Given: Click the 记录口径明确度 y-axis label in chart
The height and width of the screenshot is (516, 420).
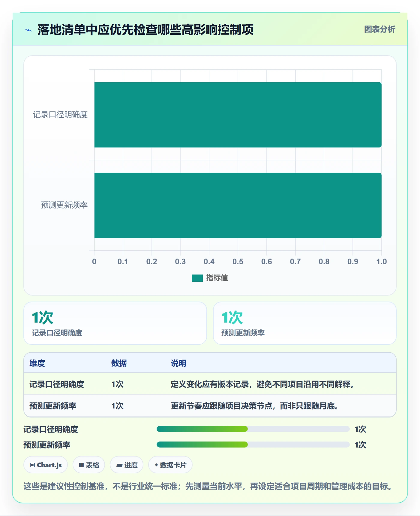Looking at the screenshot, I should click(60, 115).
